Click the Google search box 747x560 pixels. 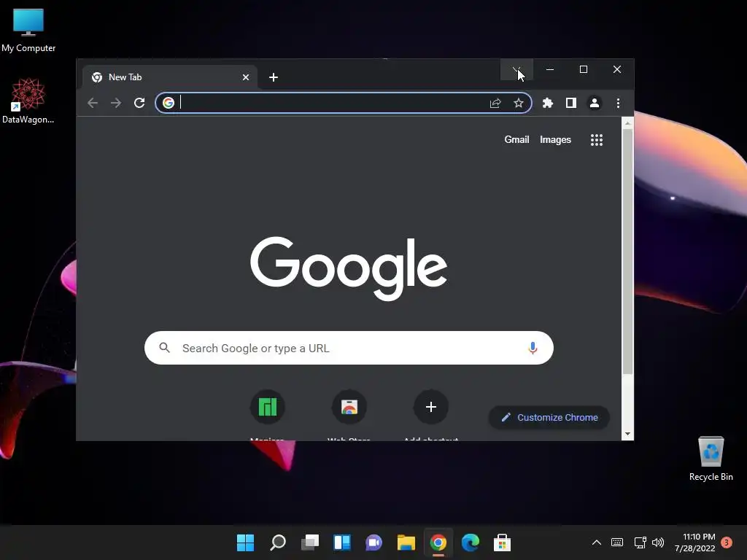349,348
